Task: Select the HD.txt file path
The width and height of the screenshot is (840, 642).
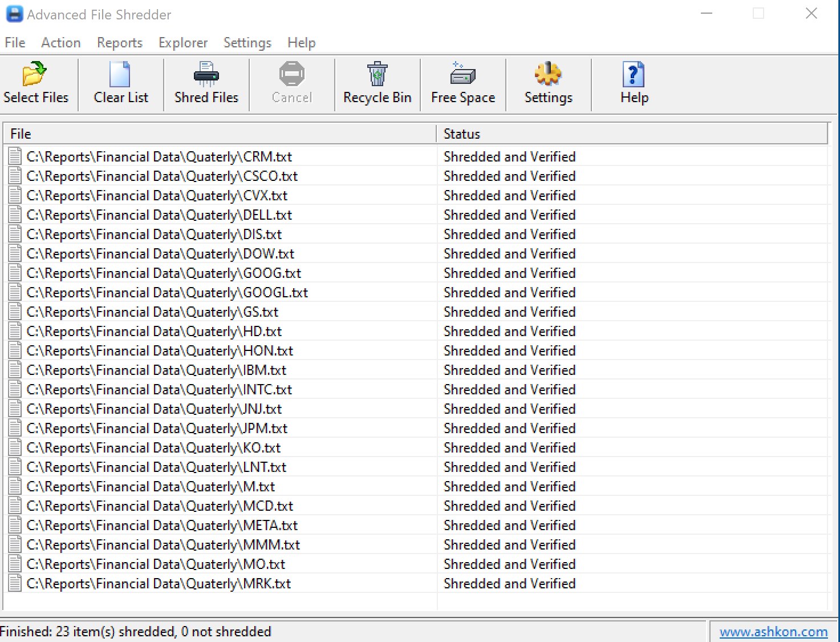Action: pyautogui.click(x=154, y=331)
